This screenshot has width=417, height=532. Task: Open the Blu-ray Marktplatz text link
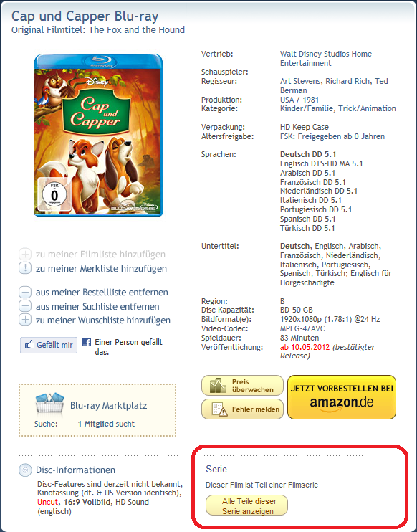pyautogui.click(x=108, y=405)
